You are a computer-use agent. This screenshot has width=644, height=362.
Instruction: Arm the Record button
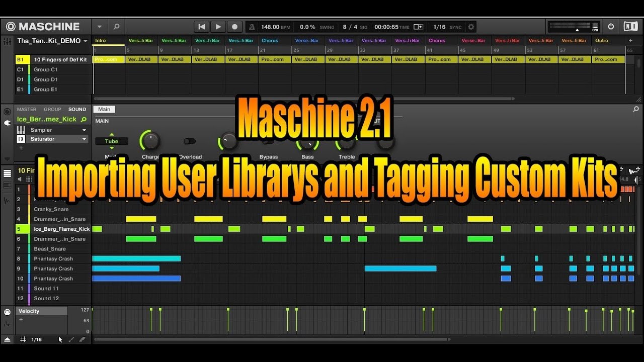pos(234,27)
